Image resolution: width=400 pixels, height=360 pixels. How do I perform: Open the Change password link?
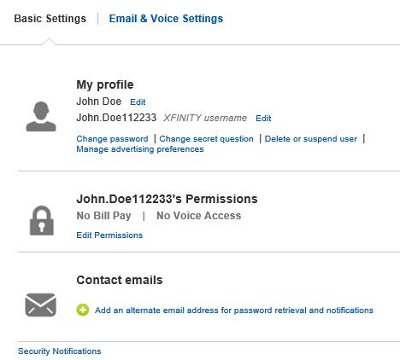[x=112, y=139]
